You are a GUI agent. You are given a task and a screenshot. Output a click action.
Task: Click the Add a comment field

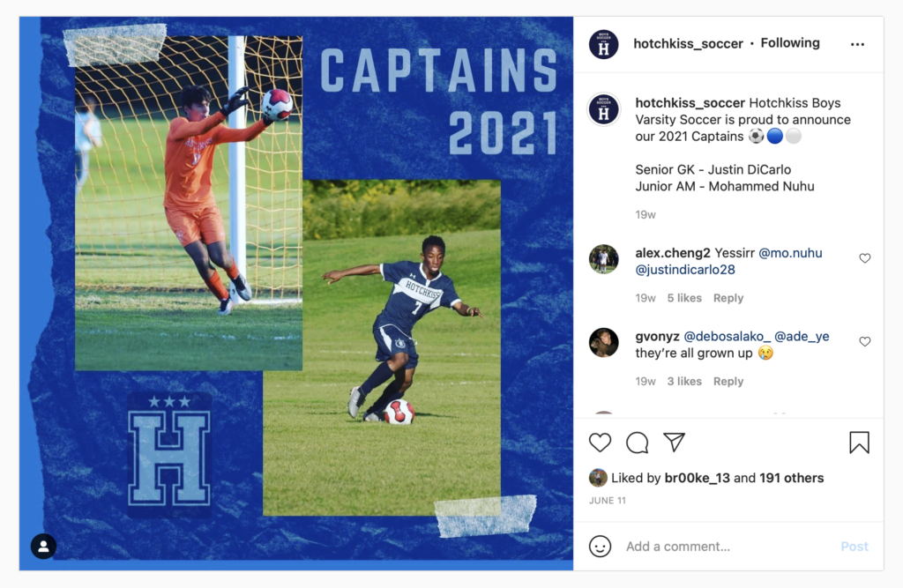pyautogui.click(x=726, y=547)
